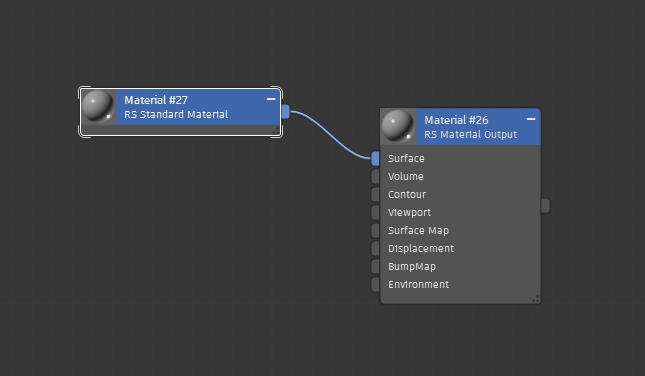Click the Material #27 resize grip
This screenshot has width=645, height=376.
(x=276, y=131)
